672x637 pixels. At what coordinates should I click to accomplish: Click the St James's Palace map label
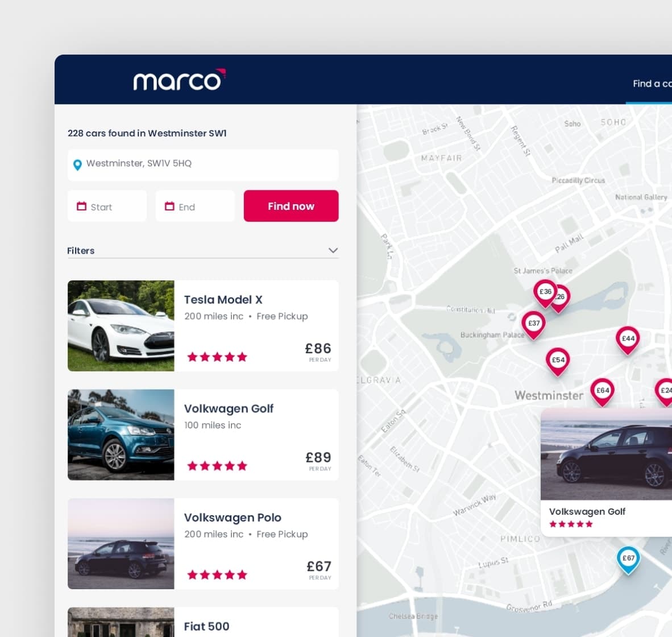543,271
